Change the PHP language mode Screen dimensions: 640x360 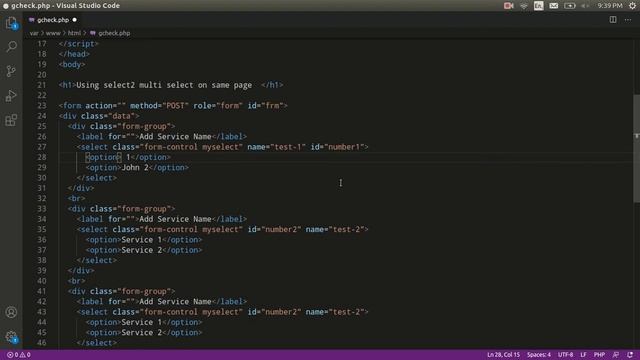(599, 355)
